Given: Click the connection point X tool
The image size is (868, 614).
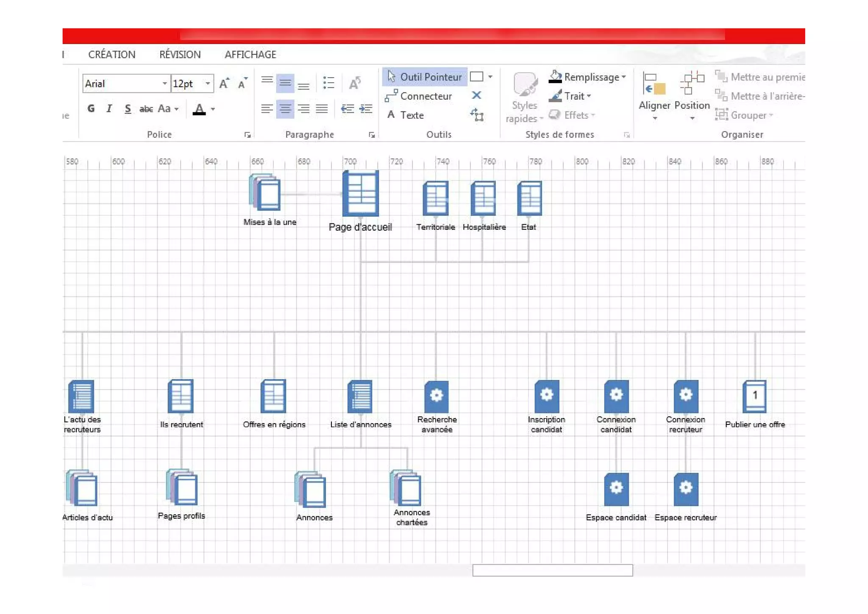Looking at the screenshot, I should [476, 95].
